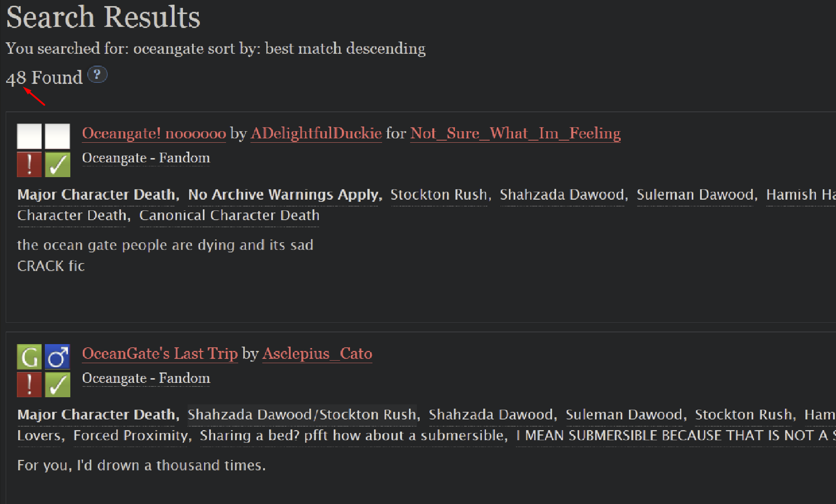The image size is (836, 504).
Task: Visit author ADelightfulDuckie's profile
Action: coord(316,133)
